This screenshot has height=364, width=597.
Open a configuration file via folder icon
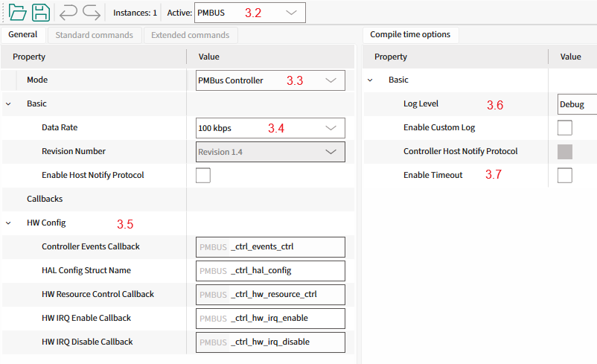coord(18,13)
